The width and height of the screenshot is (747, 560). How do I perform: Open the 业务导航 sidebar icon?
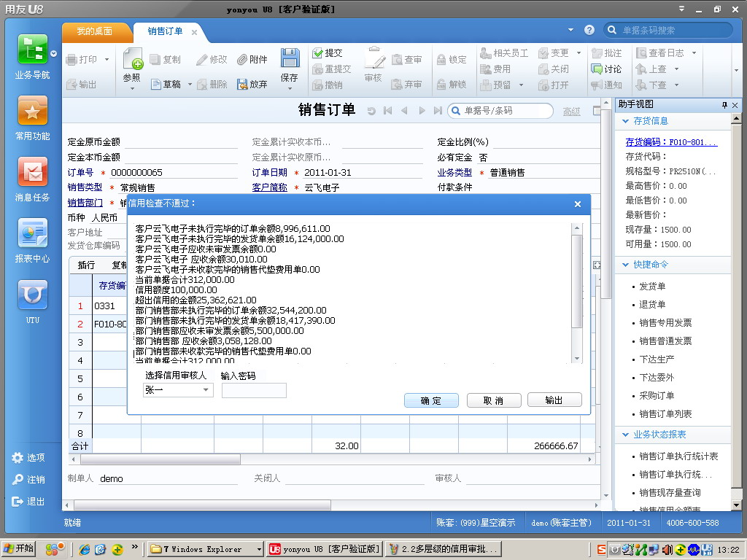tap(32, 49)
